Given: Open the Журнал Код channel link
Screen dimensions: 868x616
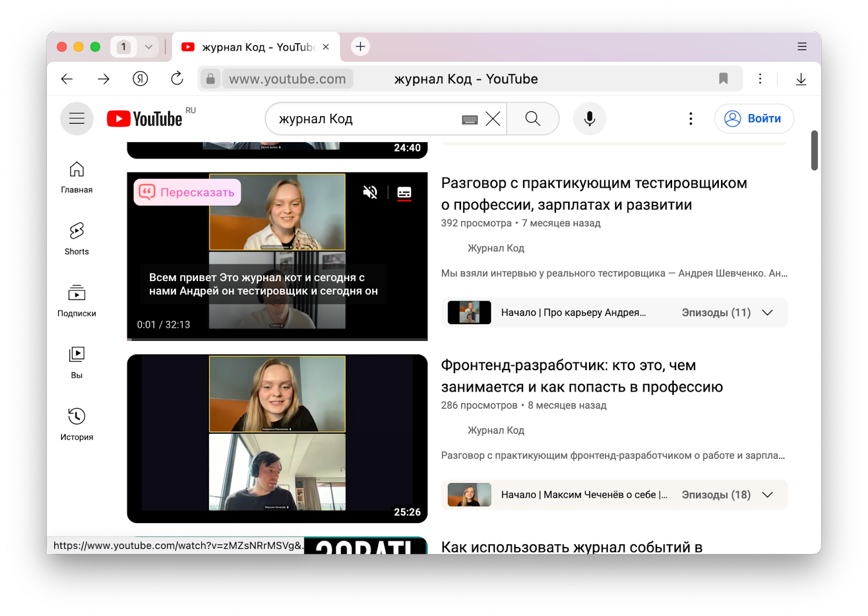Looking at the screenshot, I should tap(495, 248).
